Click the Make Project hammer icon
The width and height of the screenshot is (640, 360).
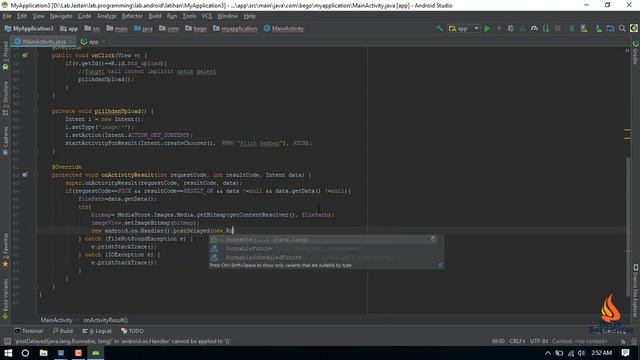click(440, 29)
